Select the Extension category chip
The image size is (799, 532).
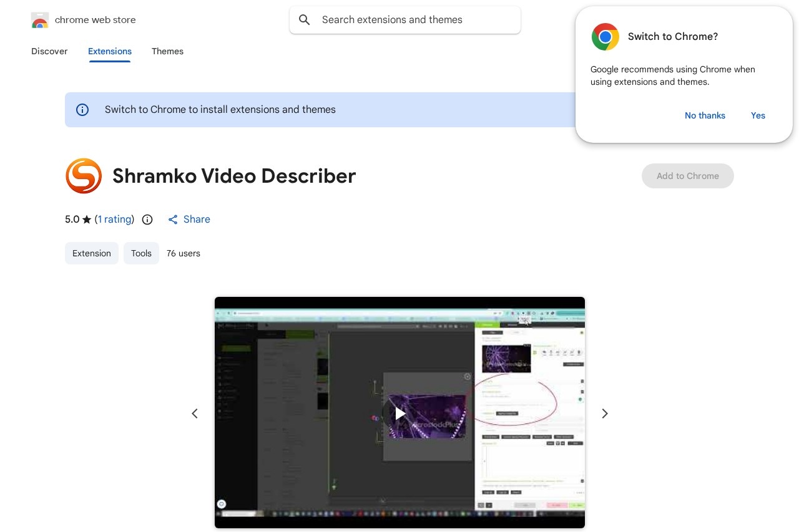tap(91, 253)
